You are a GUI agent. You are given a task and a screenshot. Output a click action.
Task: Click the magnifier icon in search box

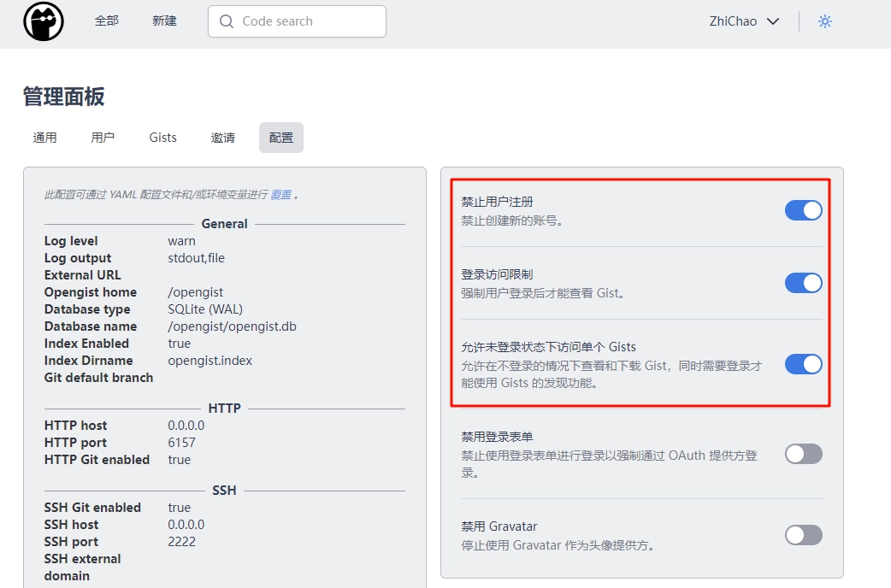[227, 21]
